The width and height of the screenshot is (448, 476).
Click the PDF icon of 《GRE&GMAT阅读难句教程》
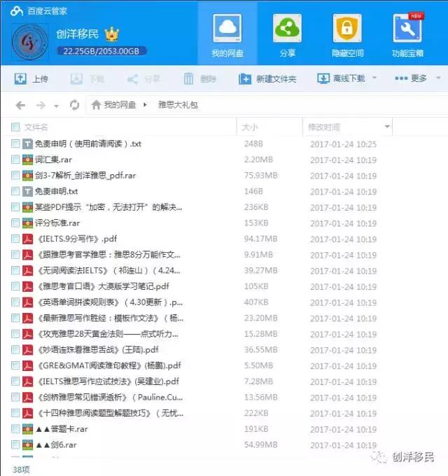coord(27,365)
